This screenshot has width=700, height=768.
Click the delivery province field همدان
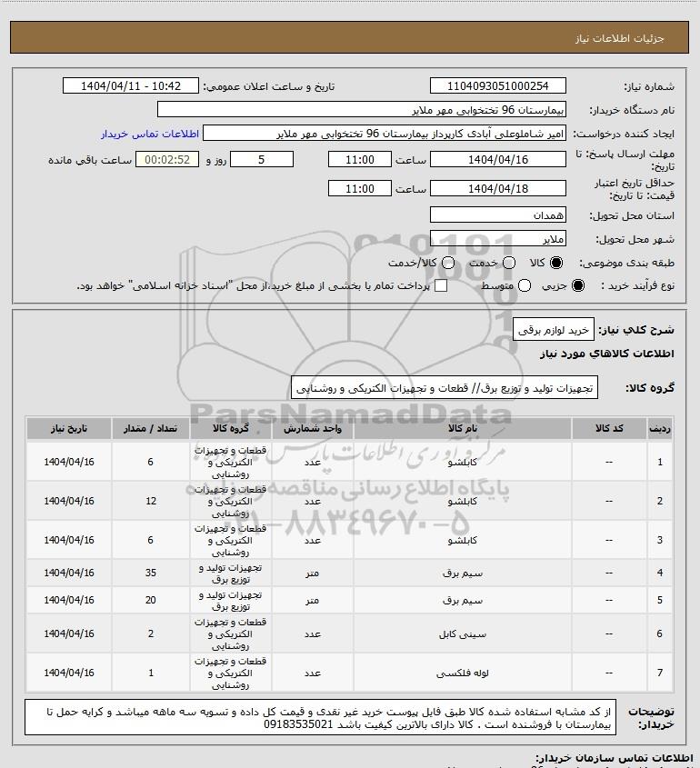[x=497, y=215]
